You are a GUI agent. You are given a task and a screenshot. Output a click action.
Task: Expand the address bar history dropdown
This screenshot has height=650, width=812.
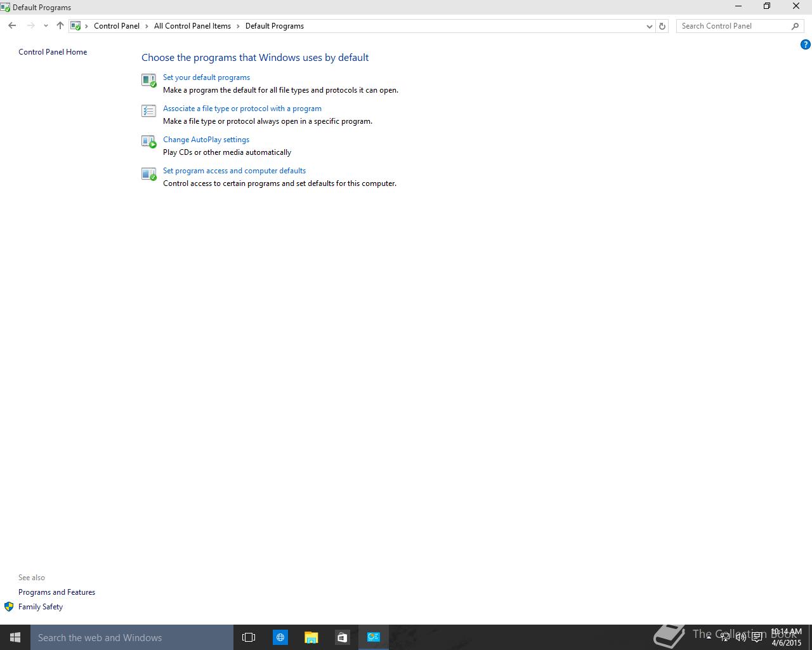click(x=649, y=26)
